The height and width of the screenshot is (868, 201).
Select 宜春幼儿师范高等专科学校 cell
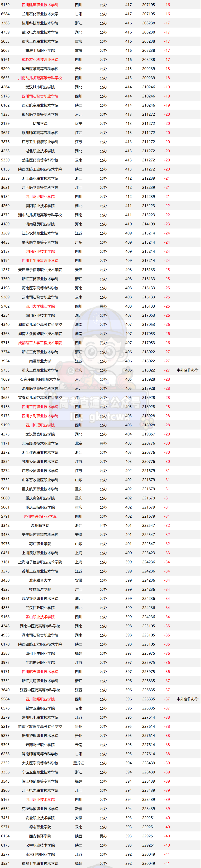coord(40,398)
